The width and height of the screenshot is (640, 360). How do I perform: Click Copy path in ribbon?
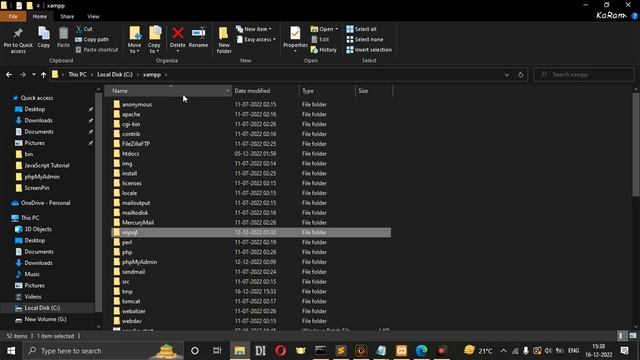[92, 39]
